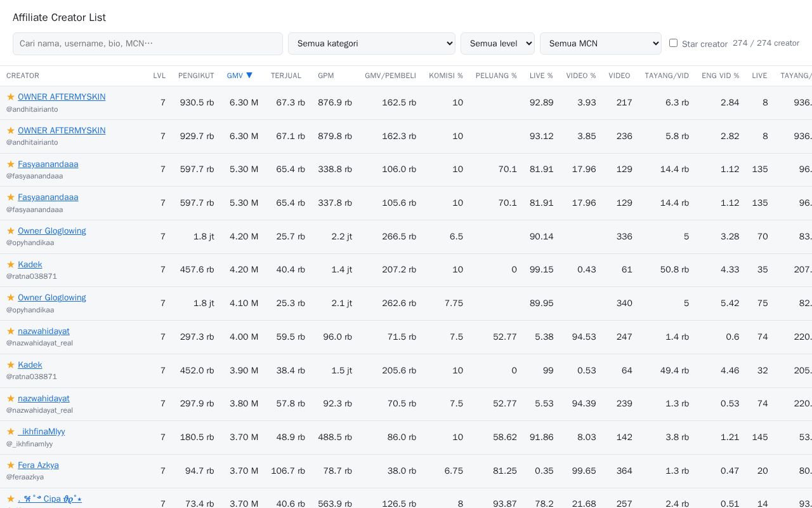Click the 274 / 274 creator count
This screenshot has width=812, height=508.
tap(766, 43)
